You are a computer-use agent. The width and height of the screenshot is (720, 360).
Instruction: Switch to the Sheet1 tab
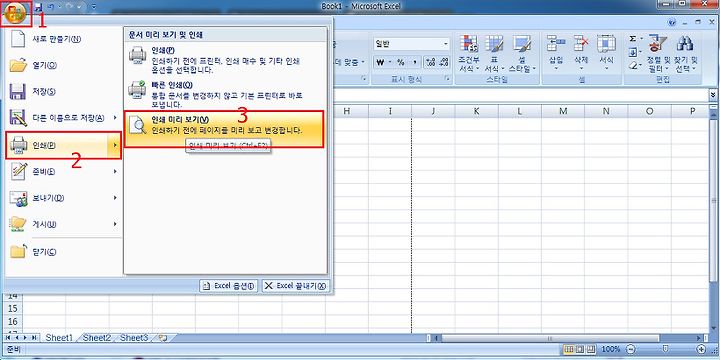pos(59,338)
